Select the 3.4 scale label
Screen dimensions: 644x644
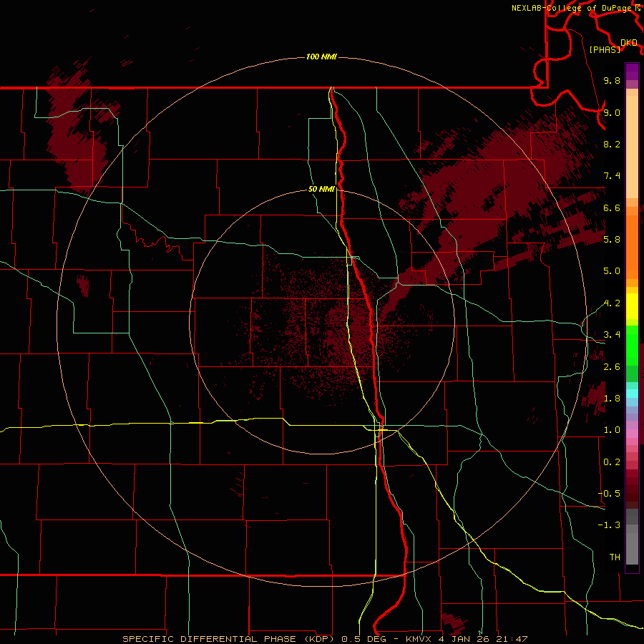[x=612, y=334]
